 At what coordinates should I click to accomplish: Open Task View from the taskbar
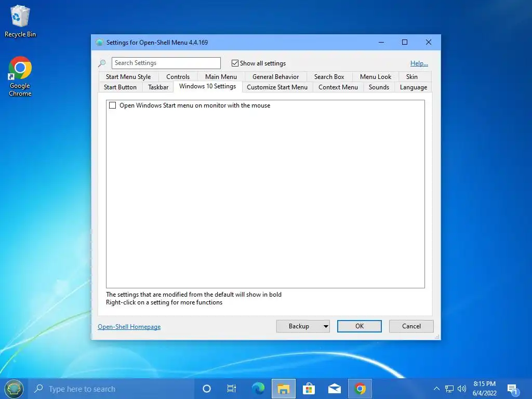coord(231,389)
